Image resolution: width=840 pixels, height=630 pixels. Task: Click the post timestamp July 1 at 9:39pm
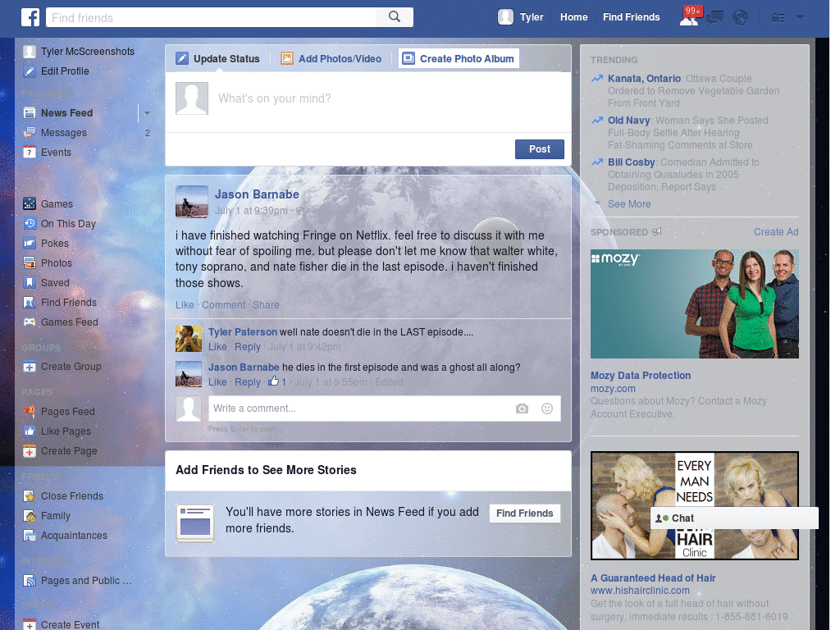[251, 211]
